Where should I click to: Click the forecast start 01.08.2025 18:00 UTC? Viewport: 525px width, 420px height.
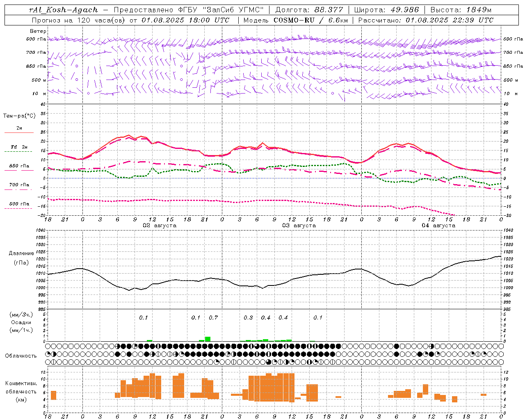click(x=185, y=20)
